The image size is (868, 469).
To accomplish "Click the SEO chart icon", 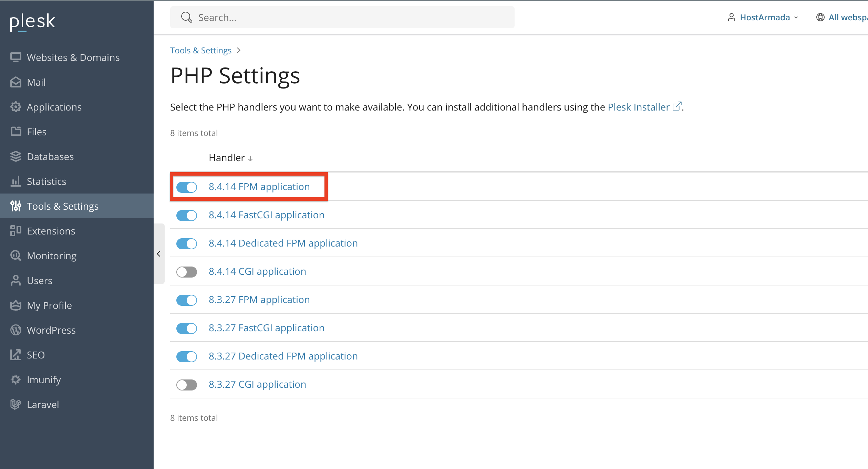I will 16,355.
